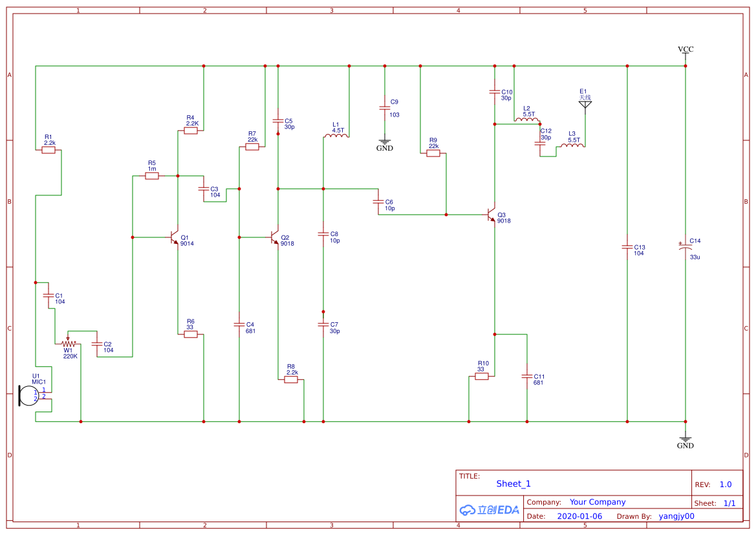Select resistor R7 22k
Screen dimensions: 756x535
click(x=252, y=147)
